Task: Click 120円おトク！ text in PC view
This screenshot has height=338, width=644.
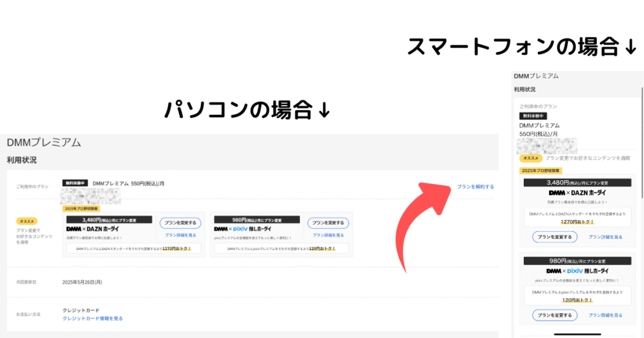Action: pos(322,249)
